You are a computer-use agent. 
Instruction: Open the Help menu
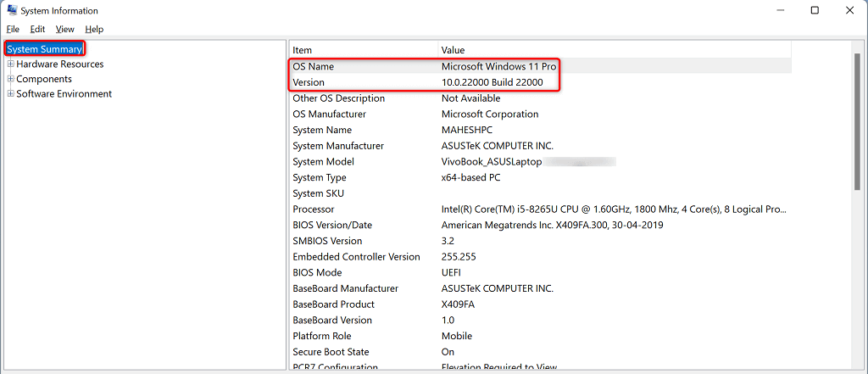point(94,30)
